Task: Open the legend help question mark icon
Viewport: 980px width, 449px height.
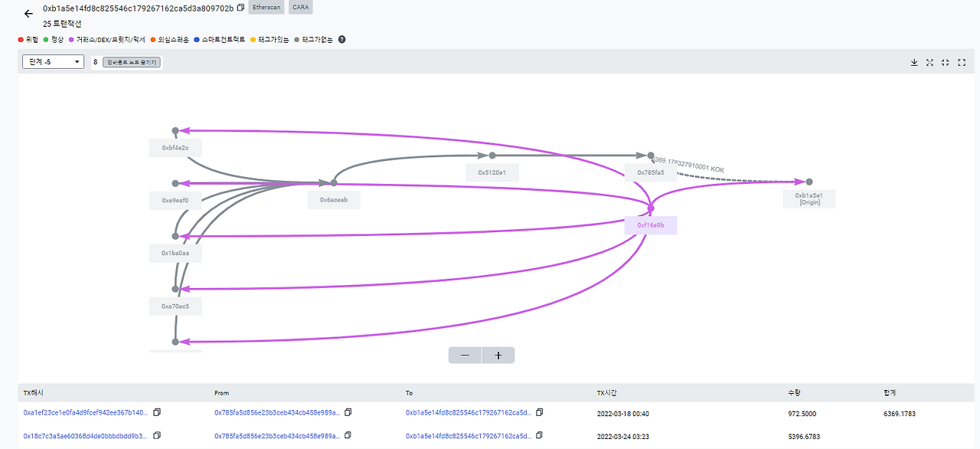Action: point(341,39)
